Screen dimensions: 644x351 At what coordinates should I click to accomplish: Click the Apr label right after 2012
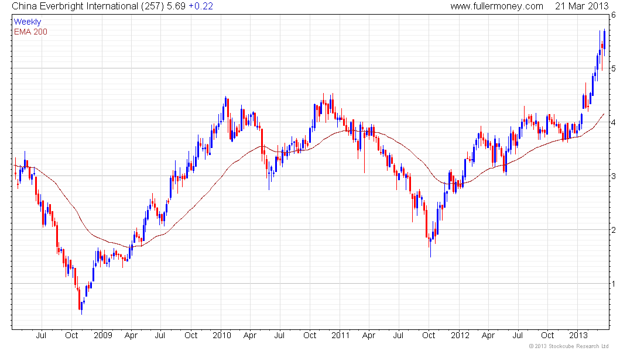488,336
